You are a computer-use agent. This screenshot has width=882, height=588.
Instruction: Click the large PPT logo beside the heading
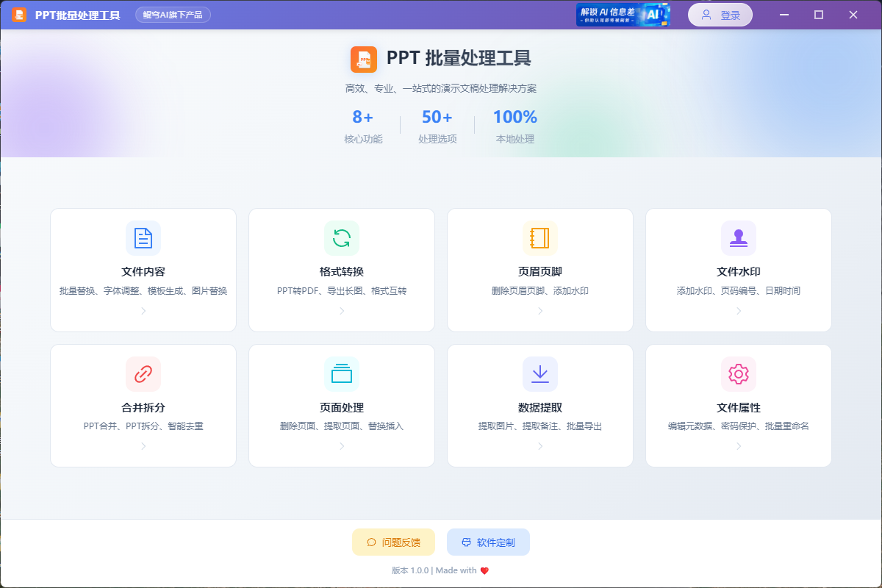362,59
